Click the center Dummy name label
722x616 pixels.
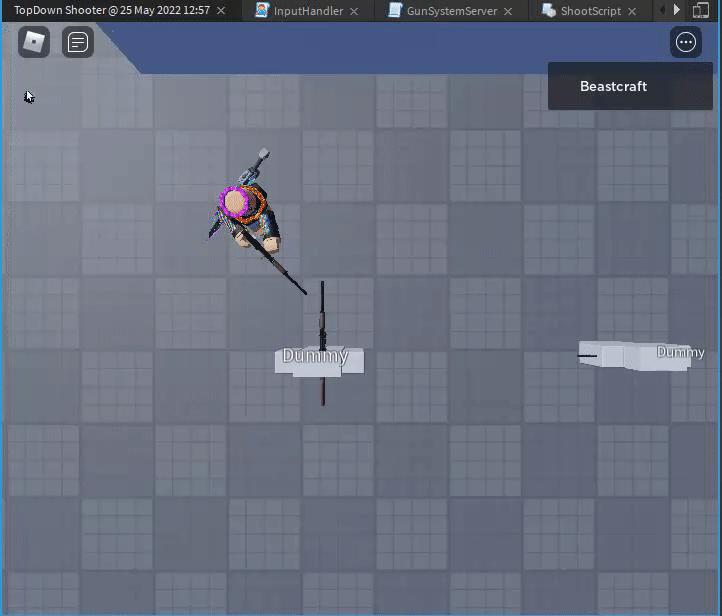[x=315, y=355]
